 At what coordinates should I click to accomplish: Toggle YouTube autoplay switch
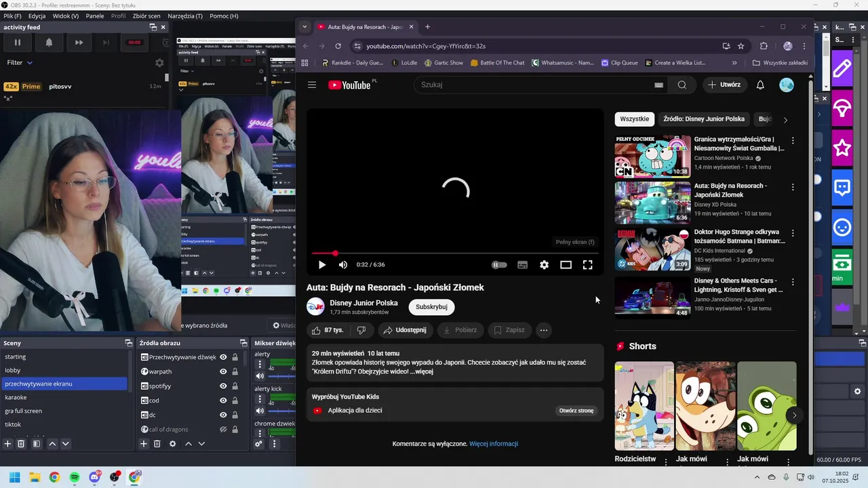coord(499,265)
